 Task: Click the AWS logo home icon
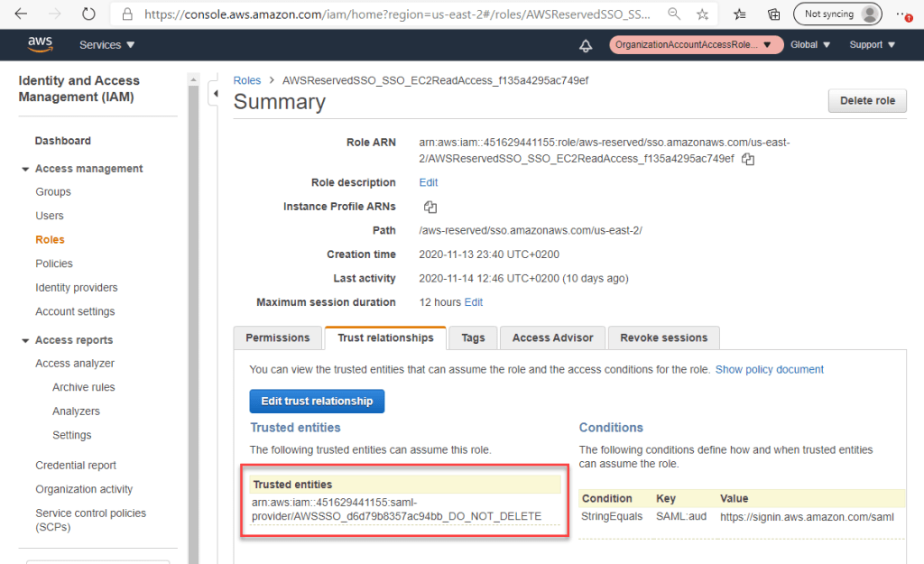pyautogui.click(x=40, y=44)
